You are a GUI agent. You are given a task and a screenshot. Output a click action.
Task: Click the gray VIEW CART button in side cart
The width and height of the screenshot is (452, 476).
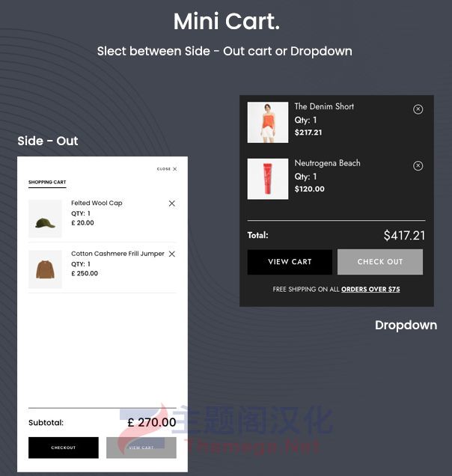(141, 448)
